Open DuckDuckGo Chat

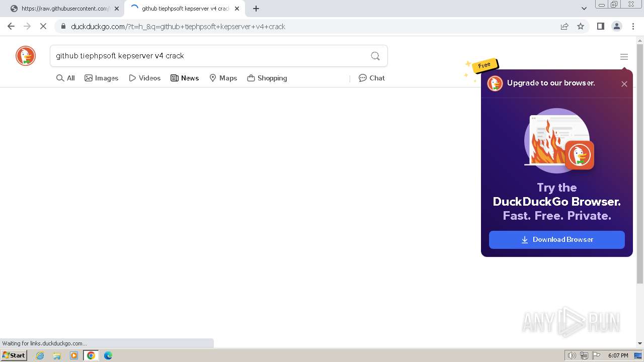click(x=372, y=78)
